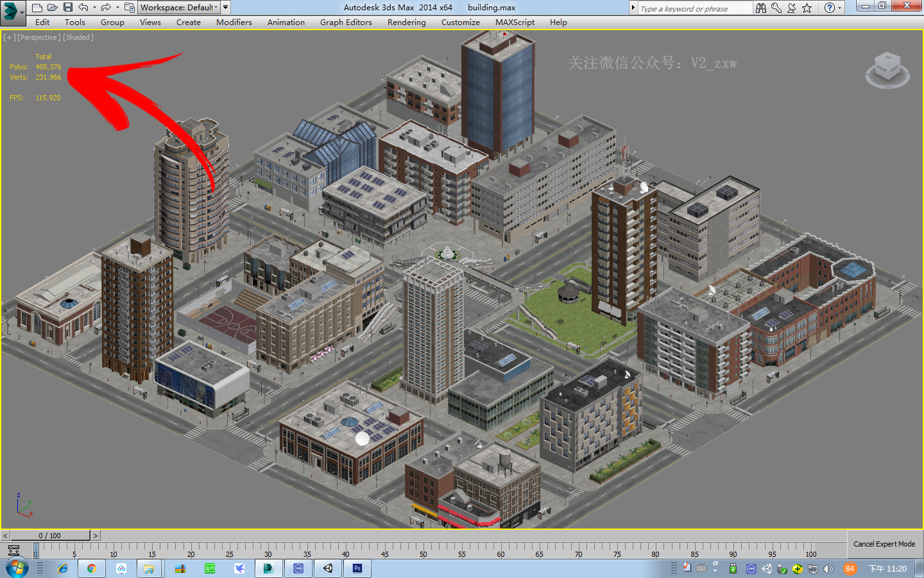The image size is (924, 578).
Task: Click the time slider previous frame arrow
Action: coord(5,535)
